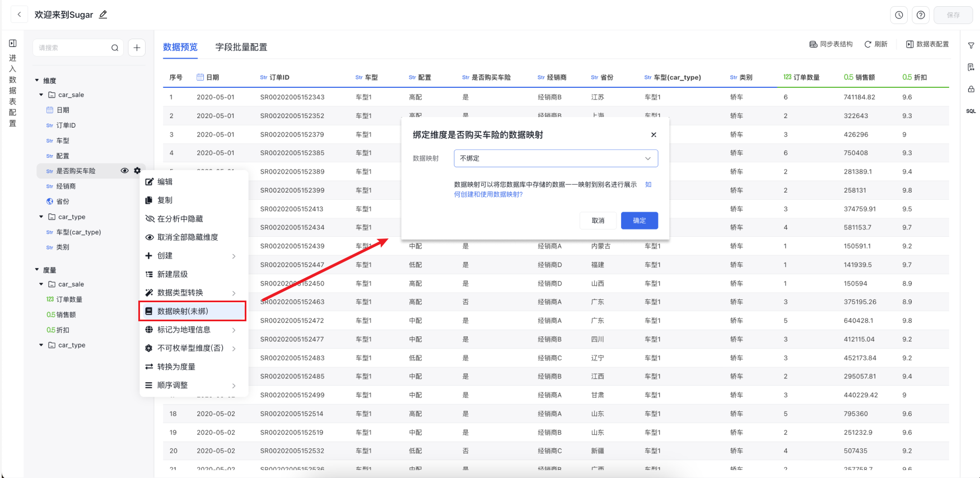
Task: Open the help question mark icon
Action: 921,15
